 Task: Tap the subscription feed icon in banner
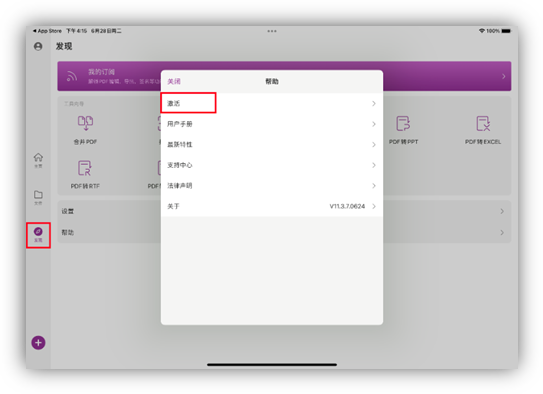click(x=72, y=76)
